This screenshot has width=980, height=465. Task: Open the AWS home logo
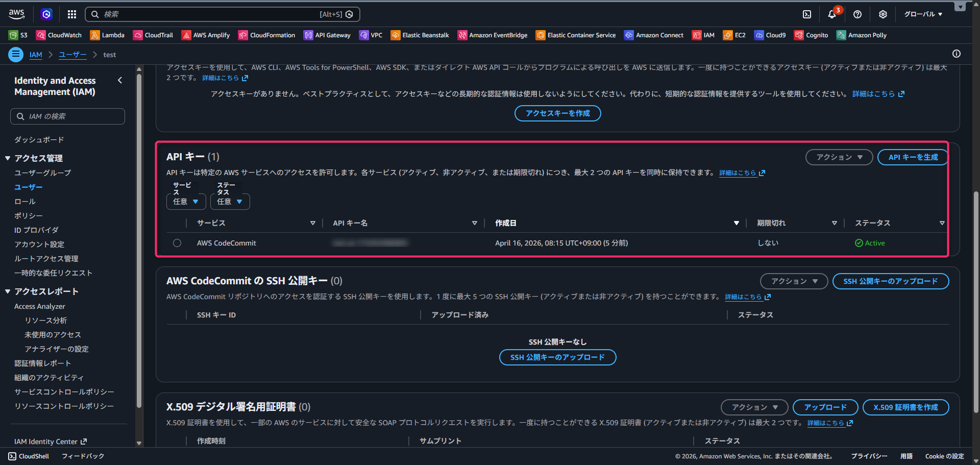16,14
